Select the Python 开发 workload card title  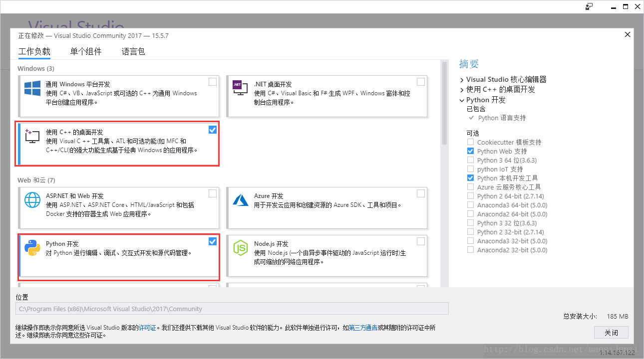(62, 244)
